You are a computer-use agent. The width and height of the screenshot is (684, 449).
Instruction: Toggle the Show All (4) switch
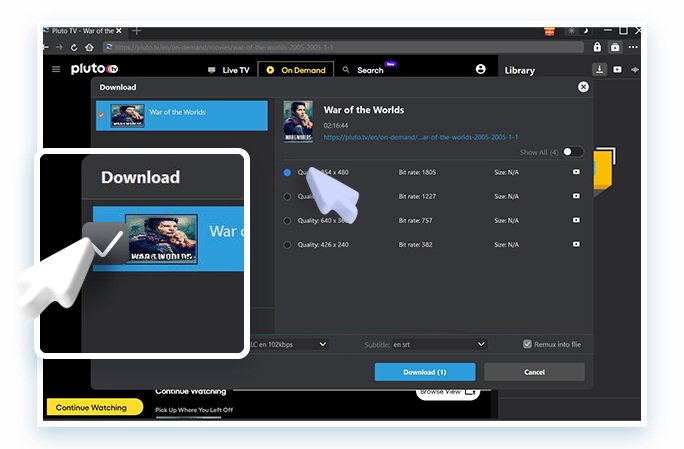click(572, 152)
